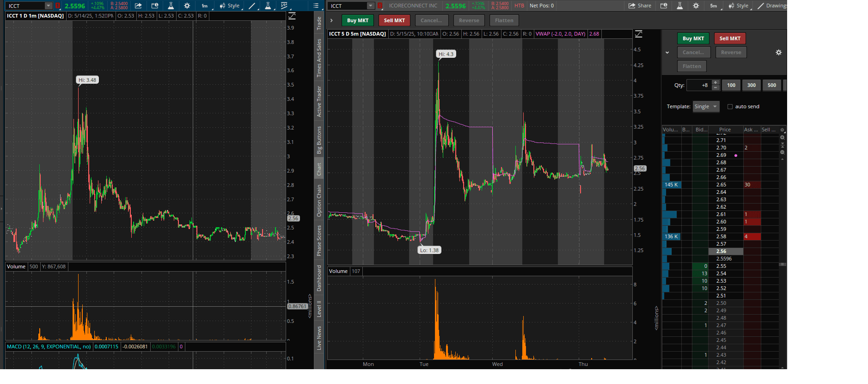Toggle left chart's price-axis scale icon
The image size is (868, 384).
click(x=292, y=16)
